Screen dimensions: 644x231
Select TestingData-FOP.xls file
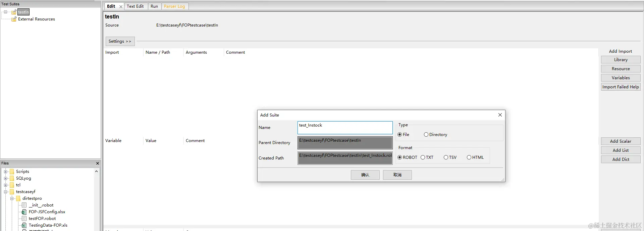coord(48,225)
